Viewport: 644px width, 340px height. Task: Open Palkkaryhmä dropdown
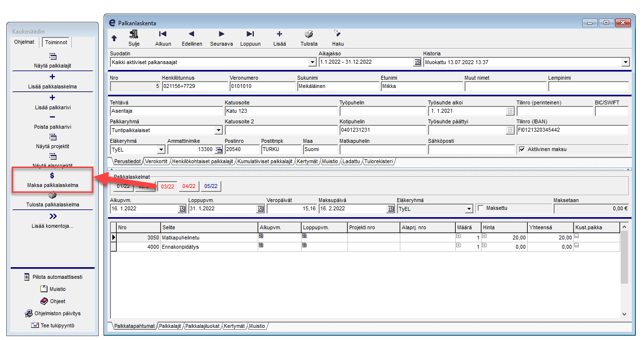[x=218, y=130]
